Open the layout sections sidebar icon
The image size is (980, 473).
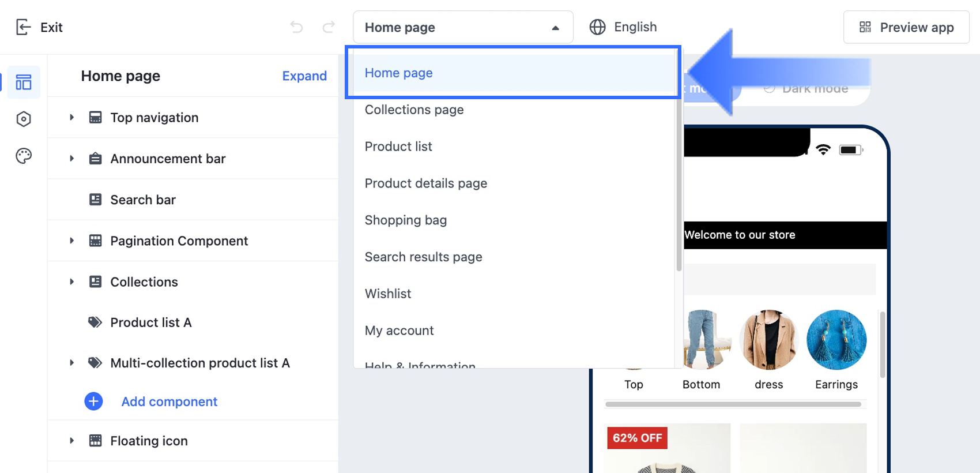pyautogui.click(x=24, y=82)
